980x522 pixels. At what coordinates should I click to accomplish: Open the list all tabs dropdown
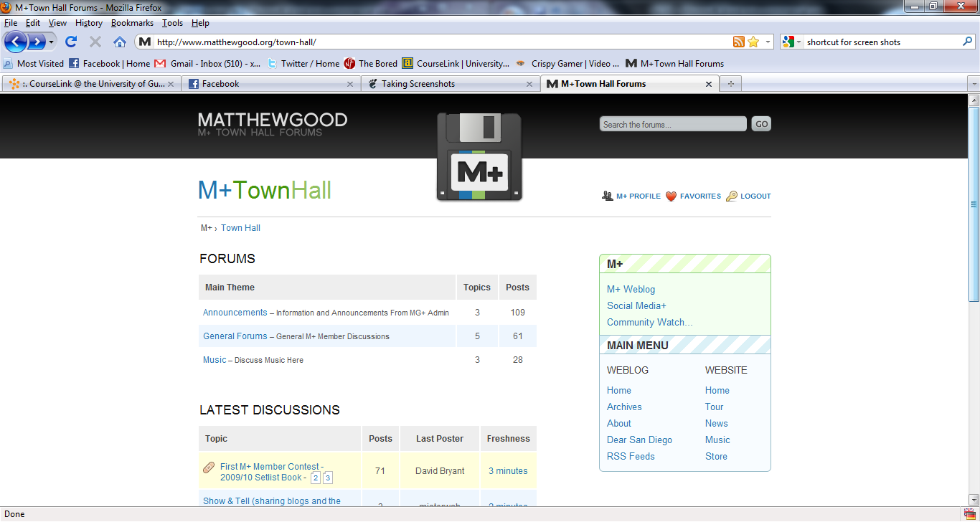coord(974,84)
